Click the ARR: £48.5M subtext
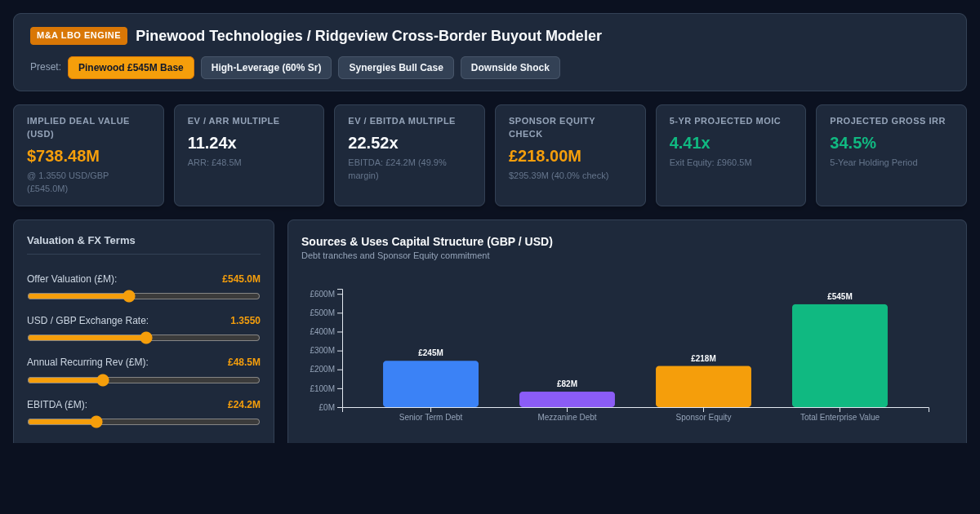The height and width of the screenshot is (514, 980). [x=215, y=162]
